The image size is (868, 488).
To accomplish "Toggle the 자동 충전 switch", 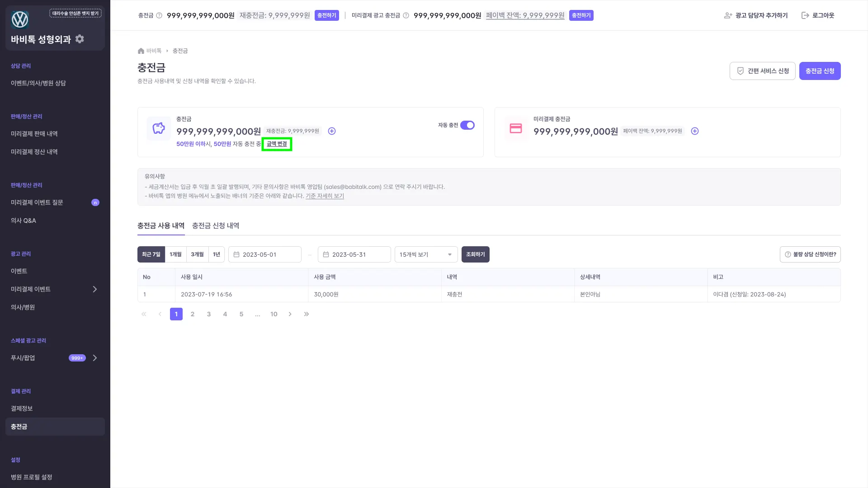I will coord(467,125).
